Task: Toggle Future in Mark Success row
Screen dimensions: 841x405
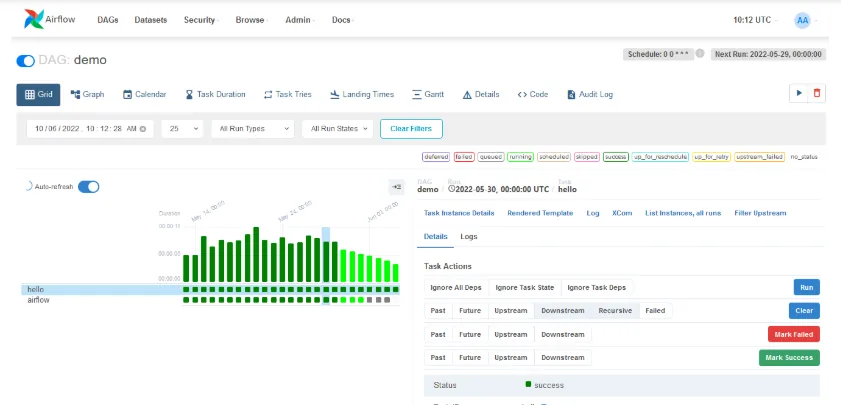Action: tap(470, 357)
